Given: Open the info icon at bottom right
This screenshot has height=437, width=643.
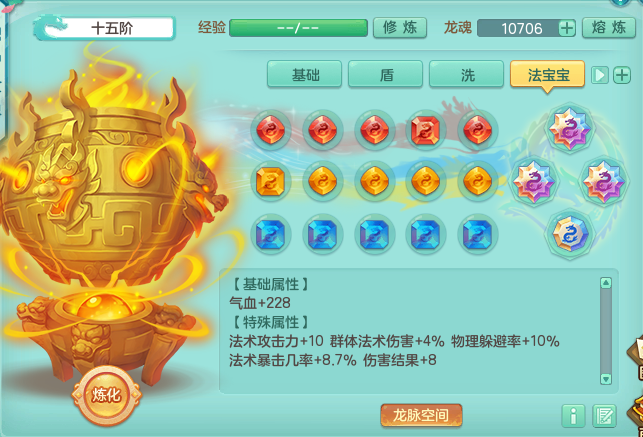Looking at the screenshot, I should (x=574, y=416).
